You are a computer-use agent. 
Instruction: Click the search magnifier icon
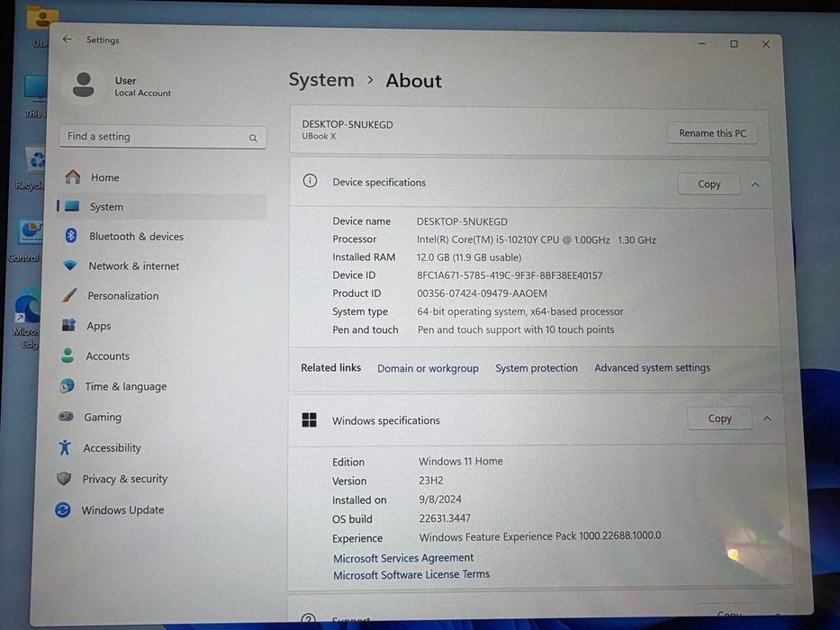[253, 139]
